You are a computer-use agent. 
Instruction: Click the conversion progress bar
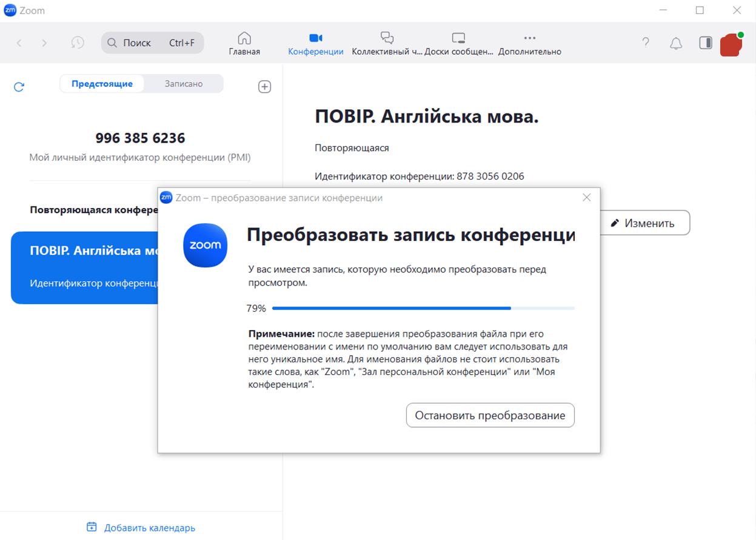coord(423,308)
